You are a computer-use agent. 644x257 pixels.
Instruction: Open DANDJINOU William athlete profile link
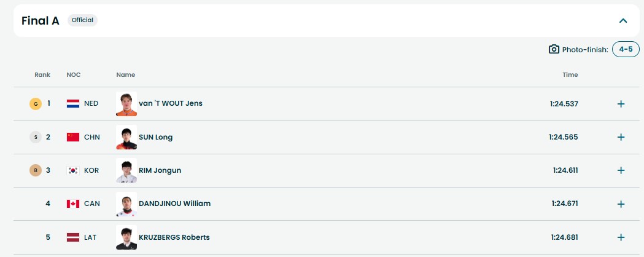[x=174, y=204]
